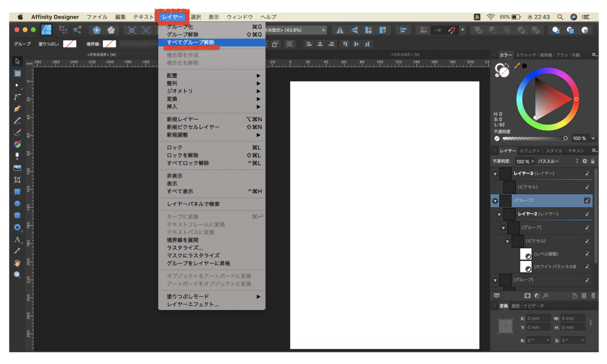
Task: Switch to スウォッチ tab
Action: [526, 54]
